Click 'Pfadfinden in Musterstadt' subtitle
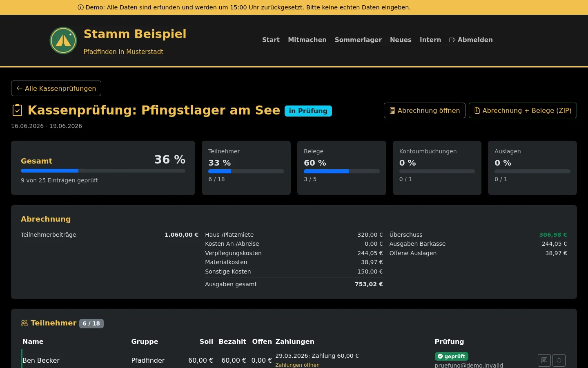Viewport: 588px width, 368px height. (123, 52)
